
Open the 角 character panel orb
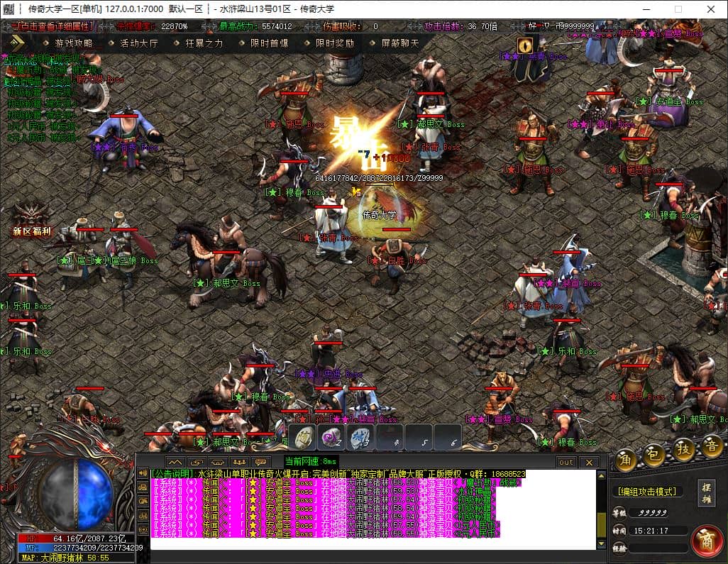point(626,460)
